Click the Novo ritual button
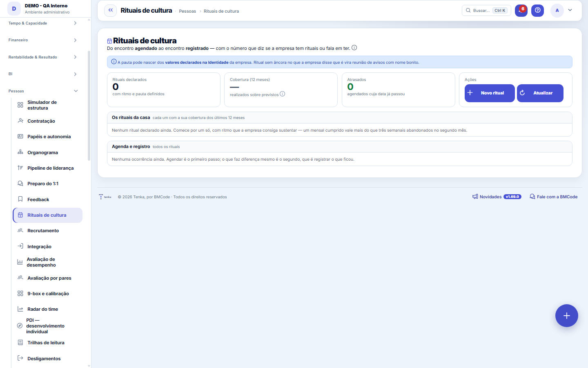This screenshot has width=588, height=368. tap(490, 93)
